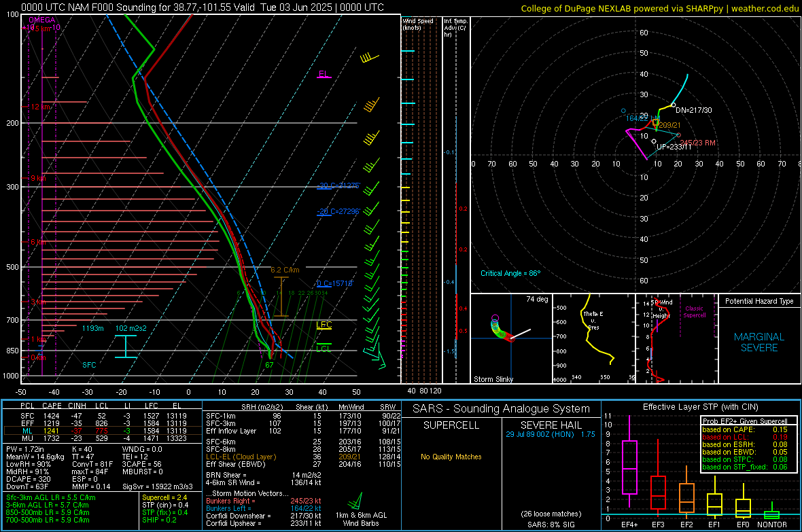Click the CINH column header

pyautogui.click(x=77, y=406)
